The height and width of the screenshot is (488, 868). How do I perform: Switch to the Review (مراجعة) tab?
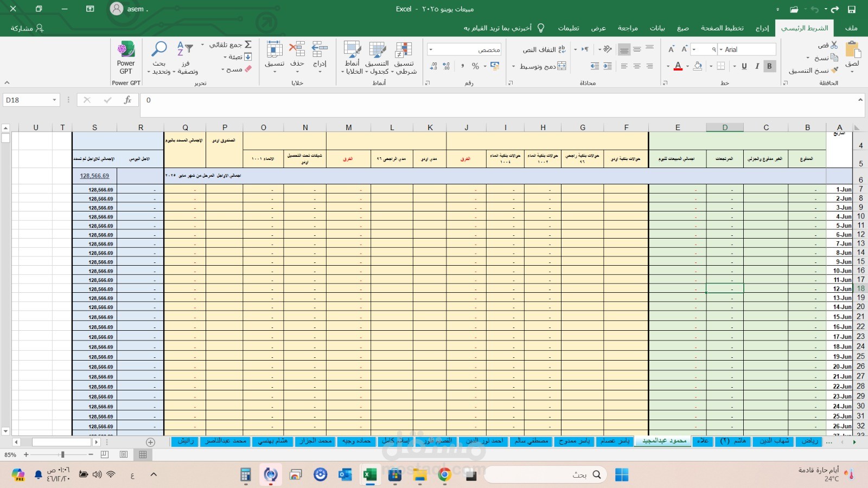628,28
